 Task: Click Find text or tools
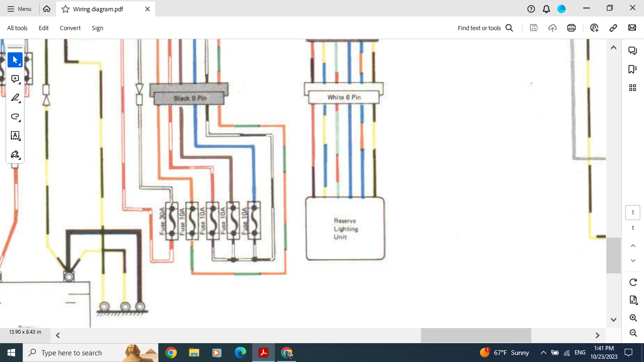[485, 28]
